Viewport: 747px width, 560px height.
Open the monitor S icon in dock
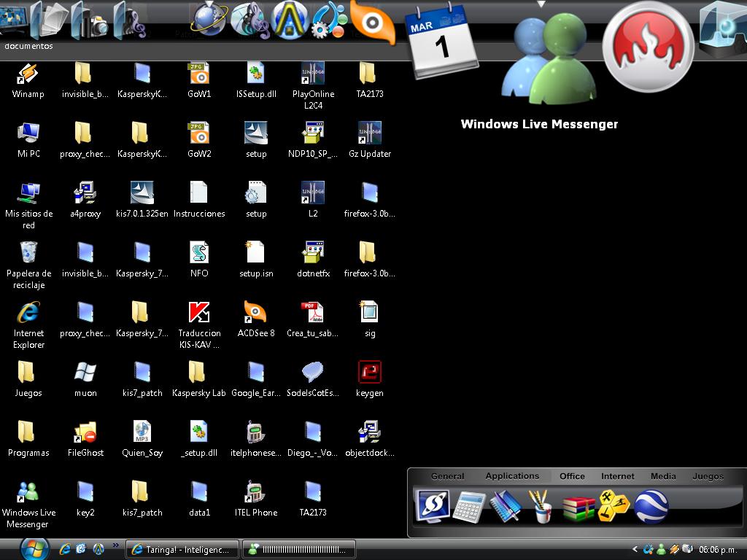(x=433, y=506)
